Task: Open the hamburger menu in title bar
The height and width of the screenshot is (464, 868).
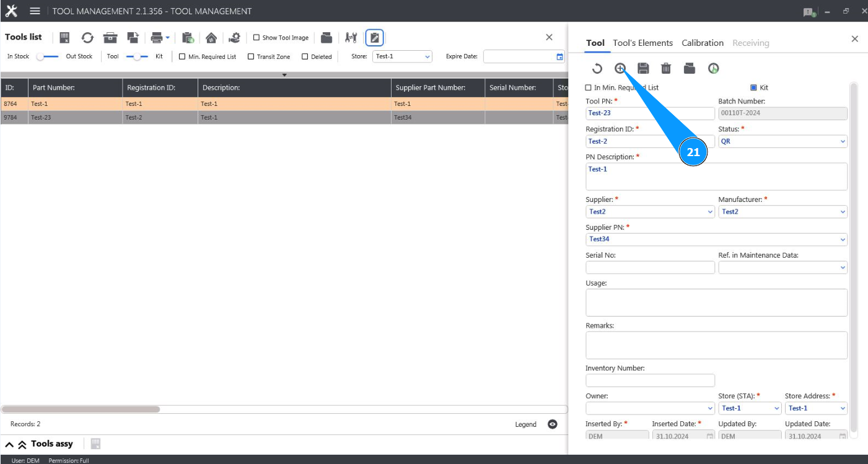Action: tap(35, 11)
